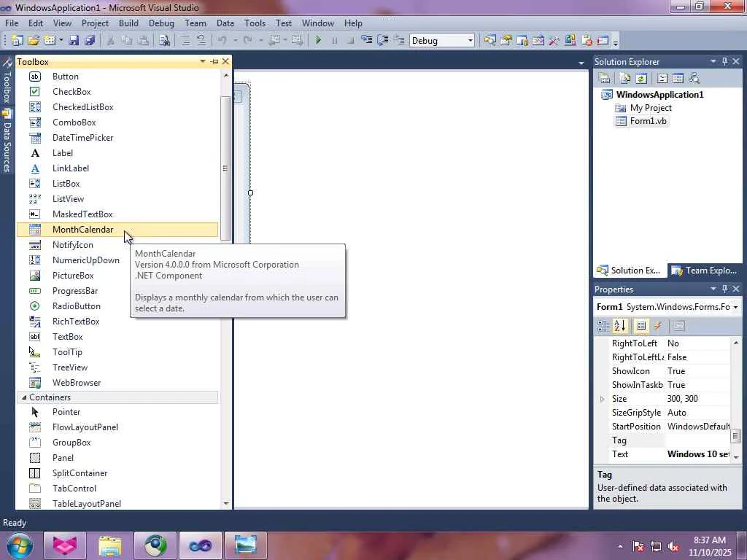Open the Properties panel options arrow
Screen dimensions: 747x560
click(713, 289)
